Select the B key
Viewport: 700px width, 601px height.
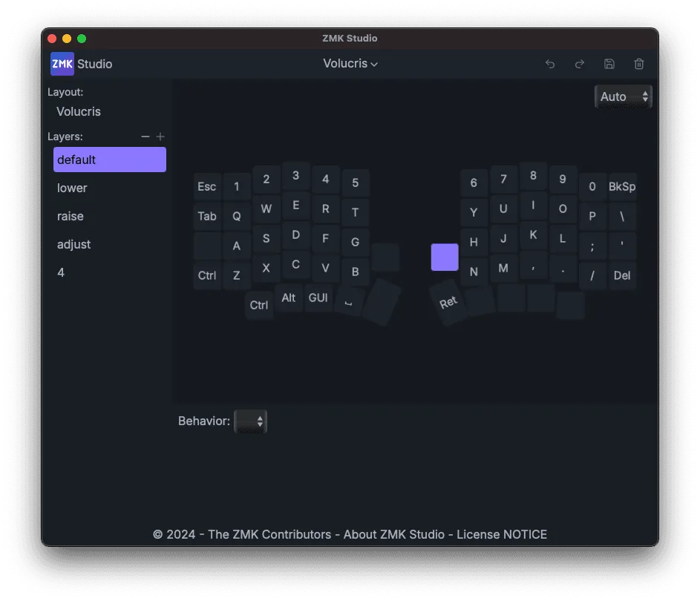356,272
